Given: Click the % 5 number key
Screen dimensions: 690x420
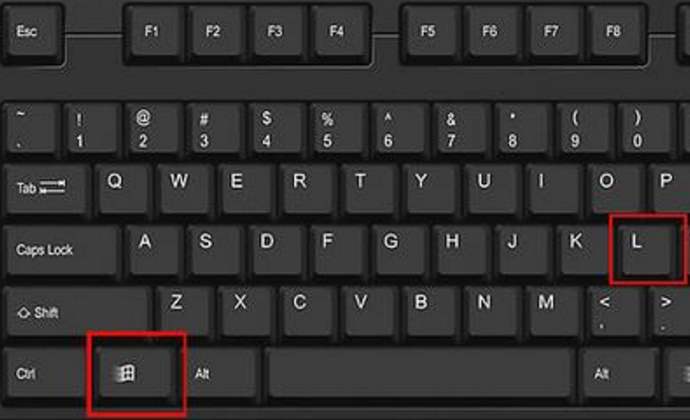Looking at the screenshot, I should click(338, 129).
